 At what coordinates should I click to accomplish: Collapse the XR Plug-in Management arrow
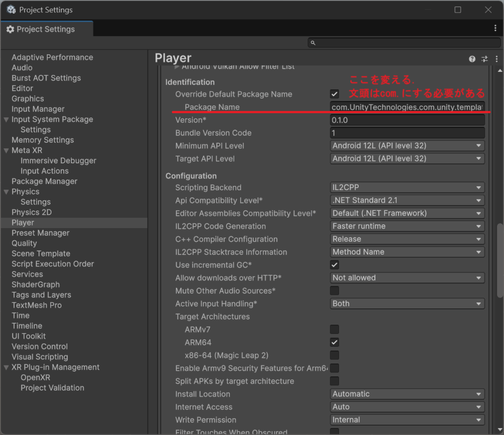tap(6, 367)
